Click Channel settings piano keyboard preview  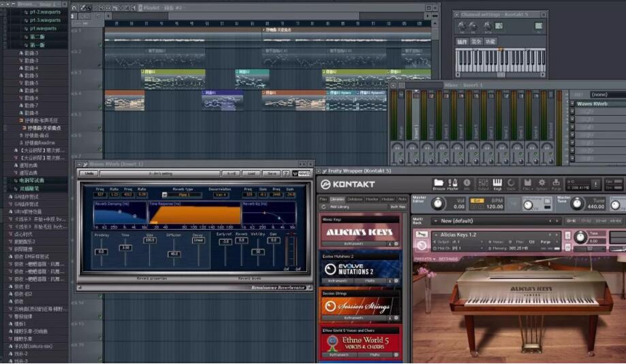(501, 61)
